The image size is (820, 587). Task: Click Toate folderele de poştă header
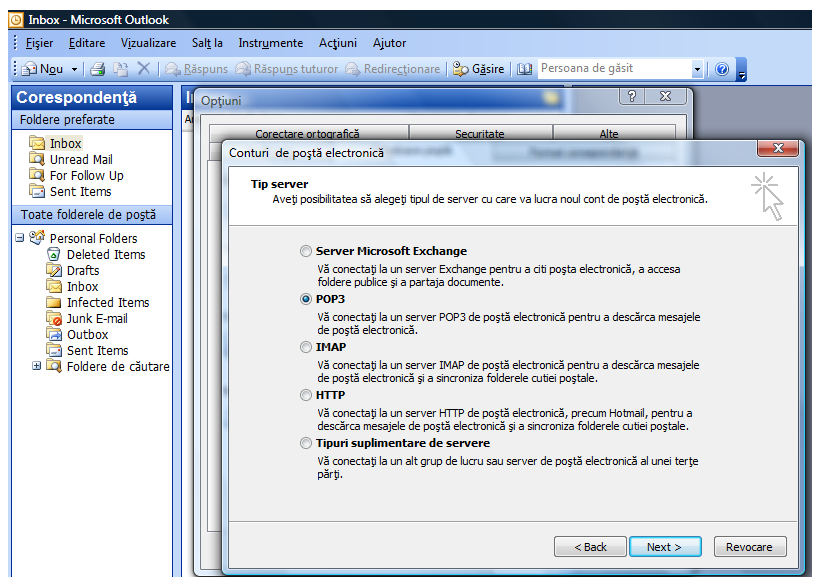point(92,215)
